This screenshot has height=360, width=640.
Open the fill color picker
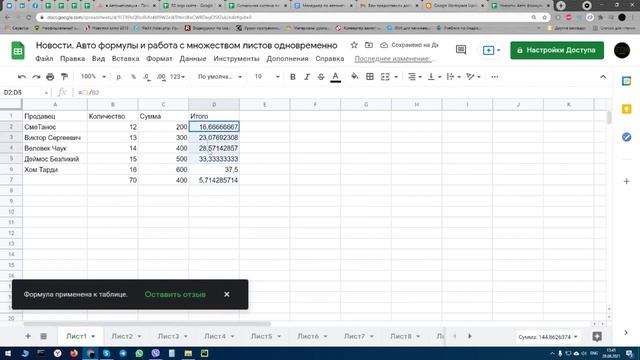point(355,77)
